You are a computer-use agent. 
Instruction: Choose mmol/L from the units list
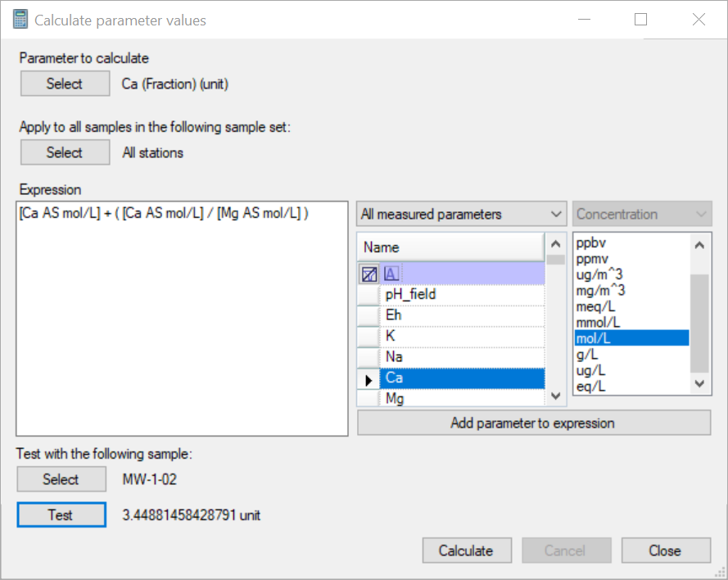(598, 323)
